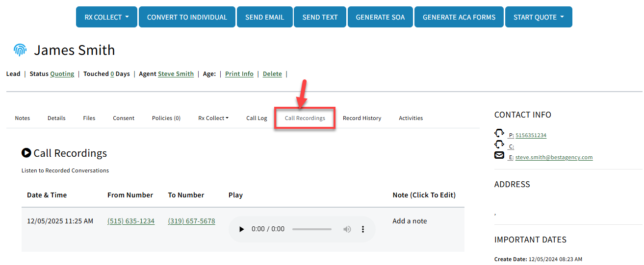Click the Print Info link

[x=239, y=74]
